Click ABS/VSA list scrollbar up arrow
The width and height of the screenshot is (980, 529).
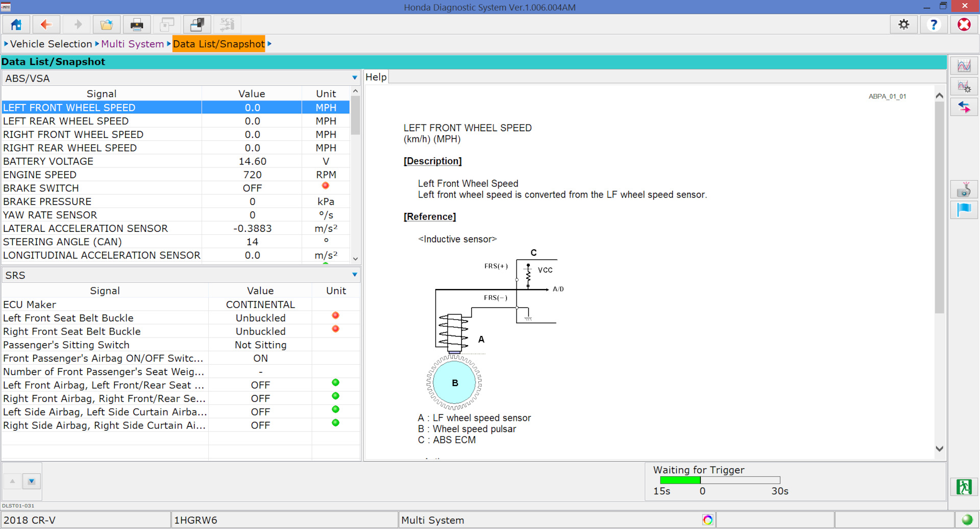pyautogui.click(x=355, y=91)
